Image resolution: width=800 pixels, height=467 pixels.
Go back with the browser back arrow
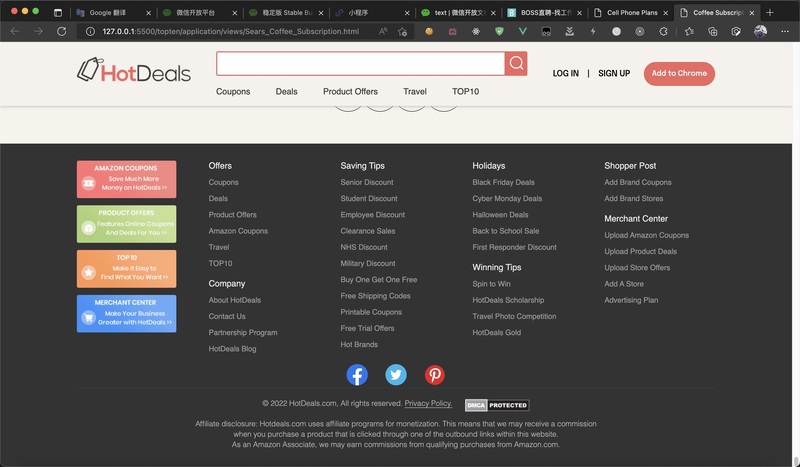pyautogui.click(x=15, y=32)
